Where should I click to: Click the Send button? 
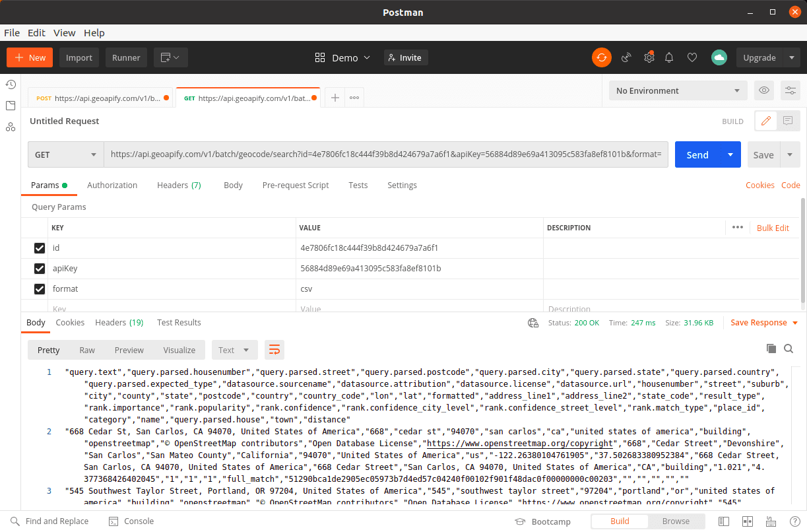[697, 154]
